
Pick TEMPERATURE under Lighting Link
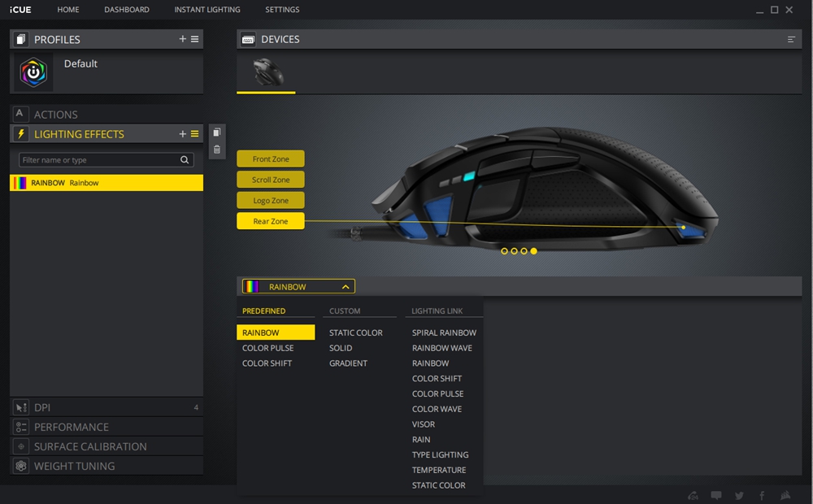439,471
